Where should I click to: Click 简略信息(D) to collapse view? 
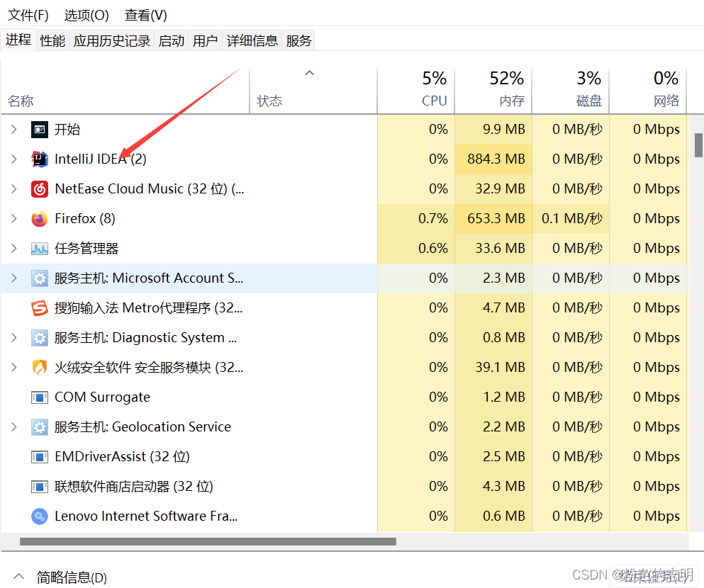62,577
